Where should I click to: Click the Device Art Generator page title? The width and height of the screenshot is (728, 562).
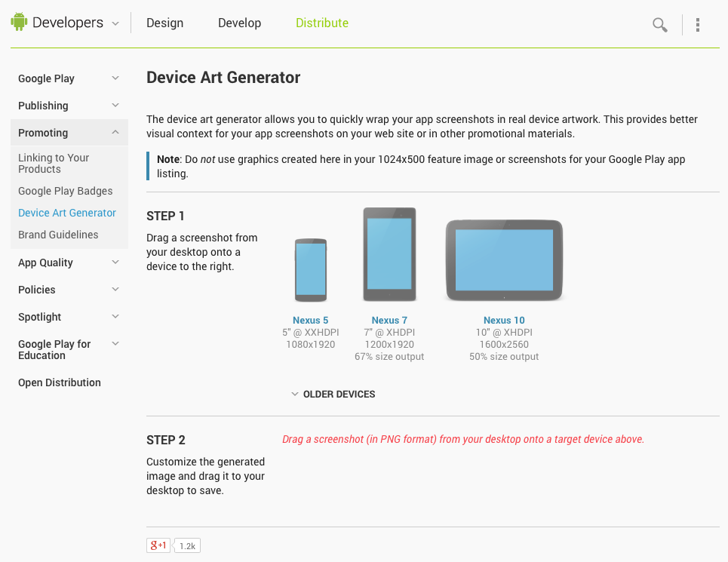coord(223,78)
